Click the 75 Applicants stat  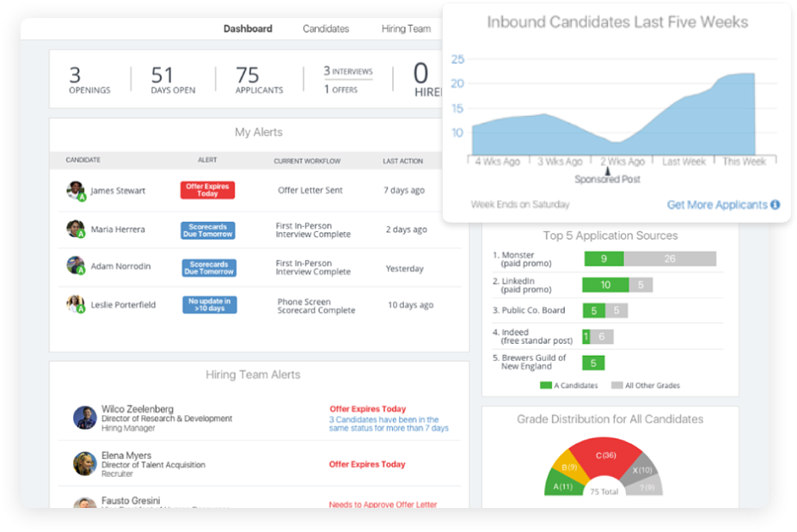tap(259, 80)
